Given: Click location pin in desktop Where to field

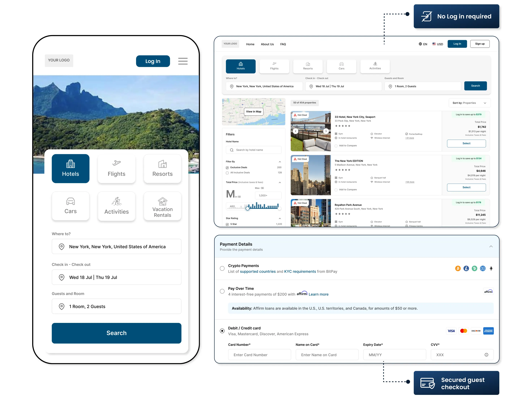Looking at the screenshot, I should click(x=232, y=86).
